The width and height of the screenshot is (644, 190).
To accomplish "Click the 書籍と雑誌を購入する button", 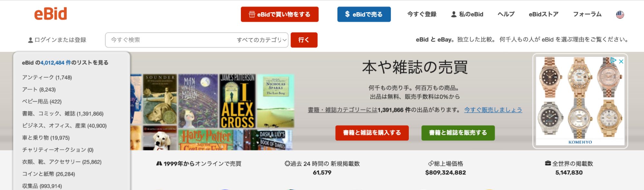I will [372, 133].
